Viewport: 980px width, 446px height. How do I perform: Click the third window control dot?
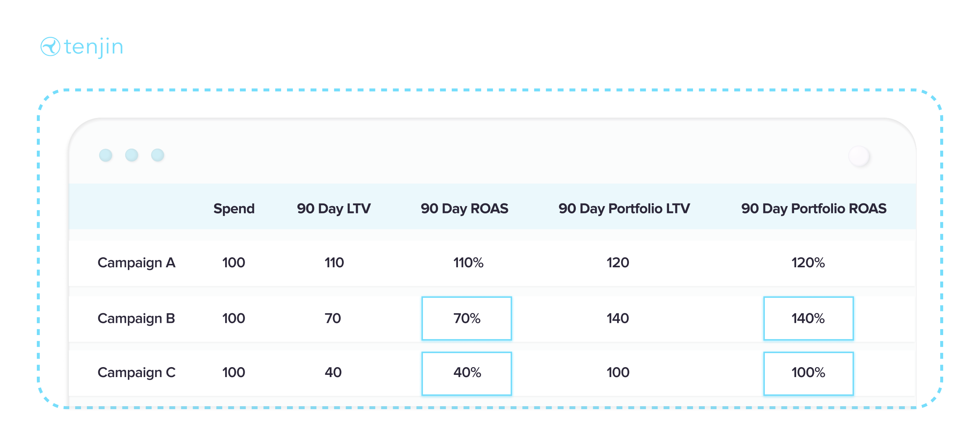[x=158, y=155]
